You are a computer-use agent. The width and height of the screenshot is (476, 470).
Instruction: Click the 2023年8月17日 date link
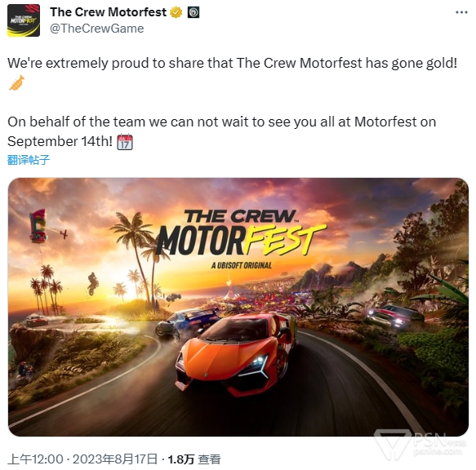tap(115, 459)
